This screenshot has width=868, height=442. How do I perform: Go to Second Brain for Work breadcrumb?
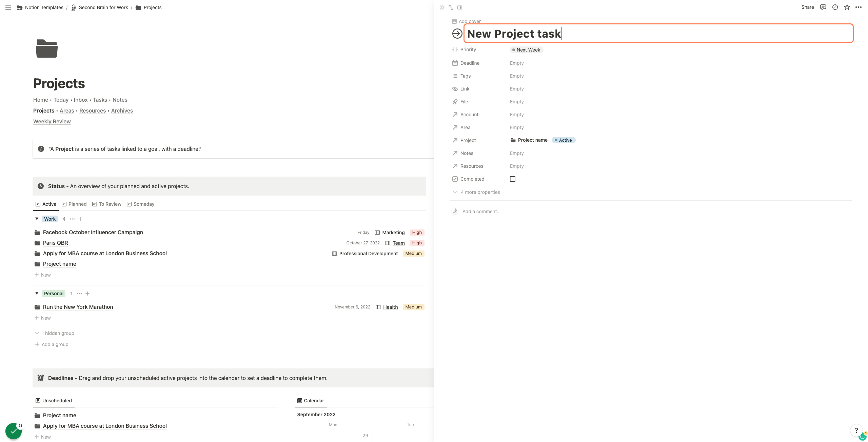pyautogui.click(x=100, y=7)
